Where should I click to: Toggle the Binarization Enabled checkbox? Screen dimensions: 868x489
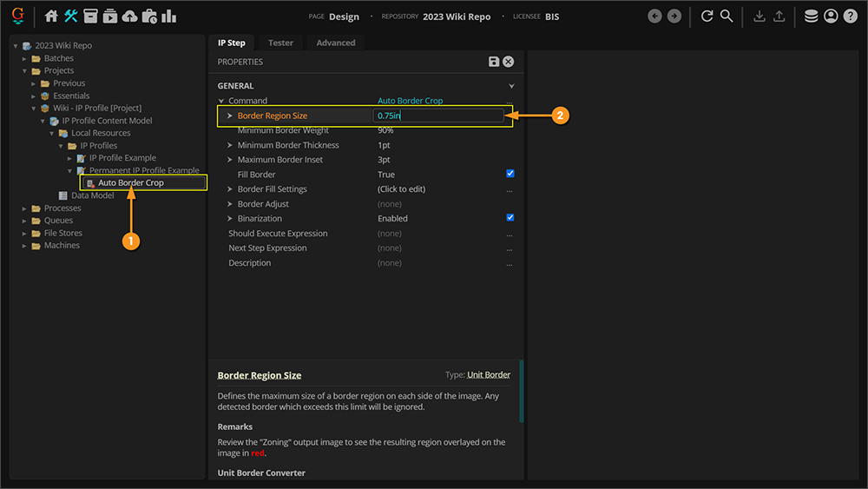[510, 218]
